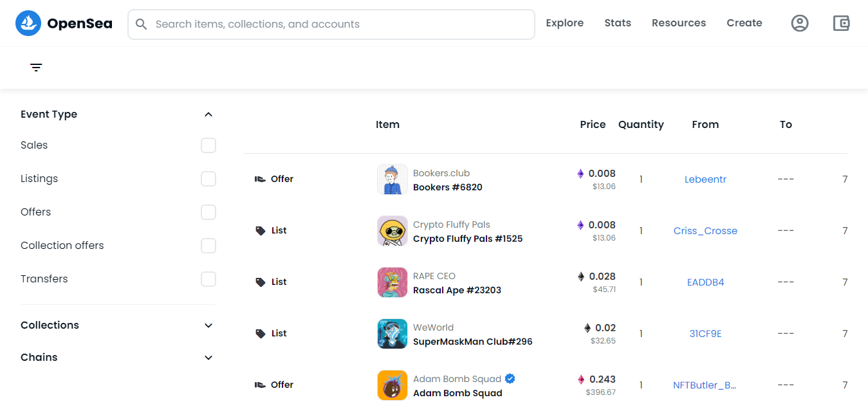Click the ETH icon beside 0.02 price

587,328
